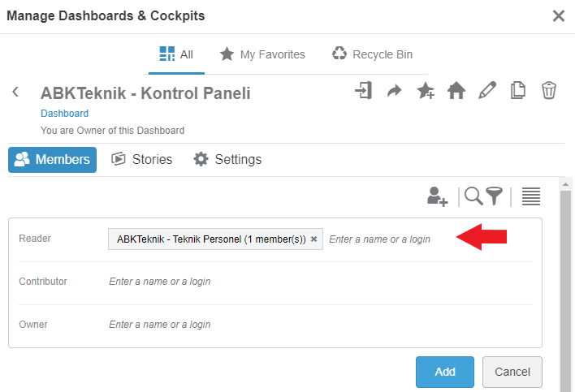Click the add member icon
This screenshot has height=392, width=575.
coord(438,196)
